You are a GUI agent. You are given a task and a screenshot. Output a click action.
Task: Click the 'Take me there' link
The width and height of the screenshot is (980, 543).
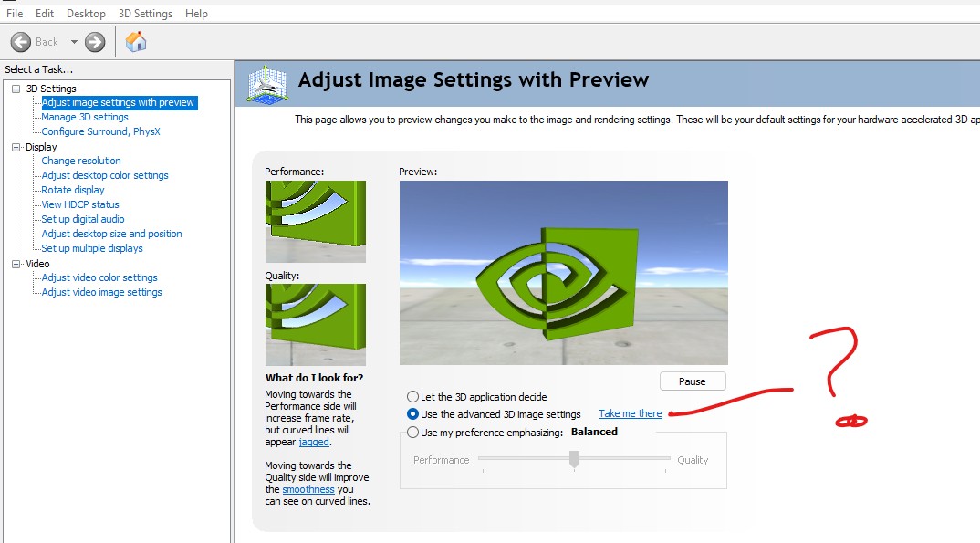pyautogui.click(x=631, y=414)
